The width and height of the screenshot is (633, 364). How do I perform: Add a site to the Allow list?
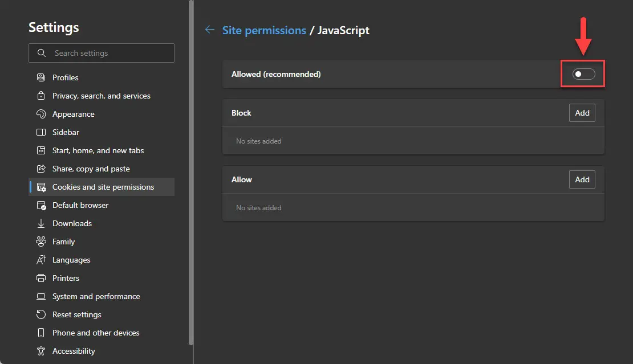click(x=582, y=179)
